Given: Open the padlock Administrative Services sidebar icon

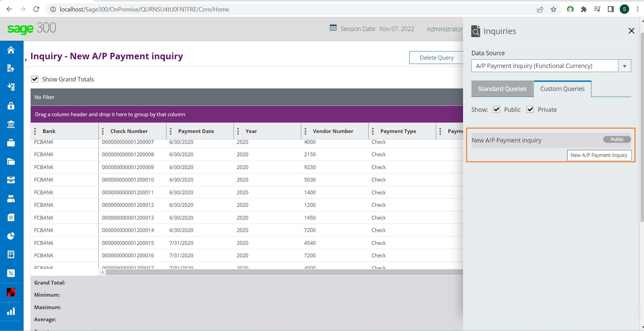Looking at the screenshot, I should [11, 105].
